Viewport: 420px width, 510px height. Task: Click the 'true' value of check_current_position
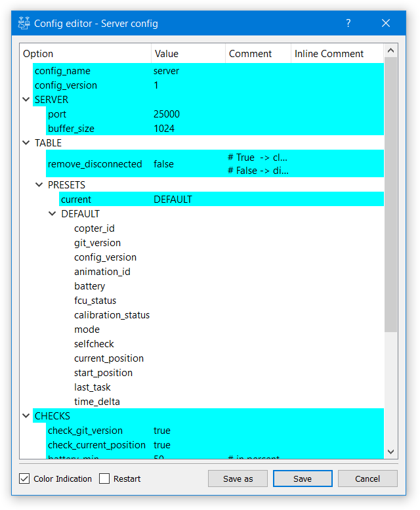point(162,444)
